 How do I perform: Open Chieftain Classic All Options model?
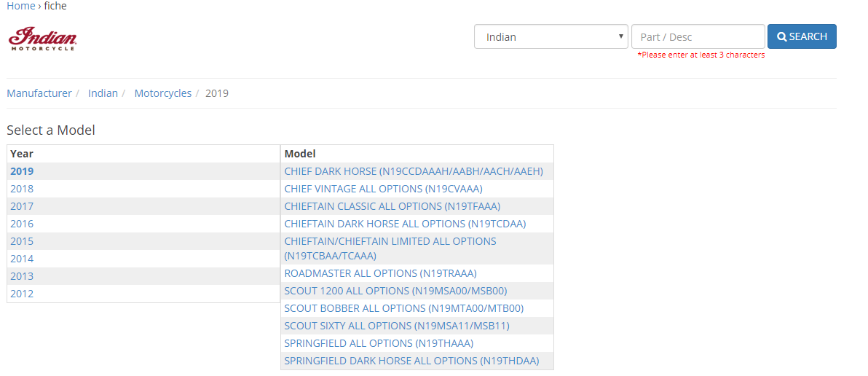tap(392, 206)
